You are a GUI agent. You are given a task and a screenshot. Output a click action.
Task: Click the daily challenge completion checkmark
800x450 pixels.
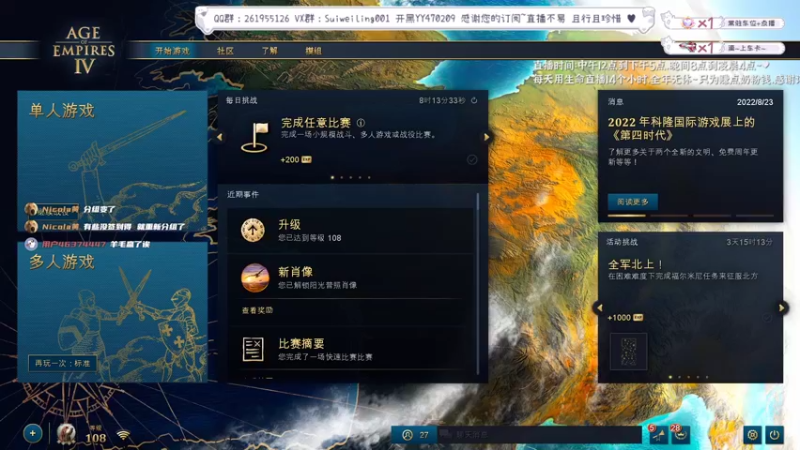pos(472,160)
